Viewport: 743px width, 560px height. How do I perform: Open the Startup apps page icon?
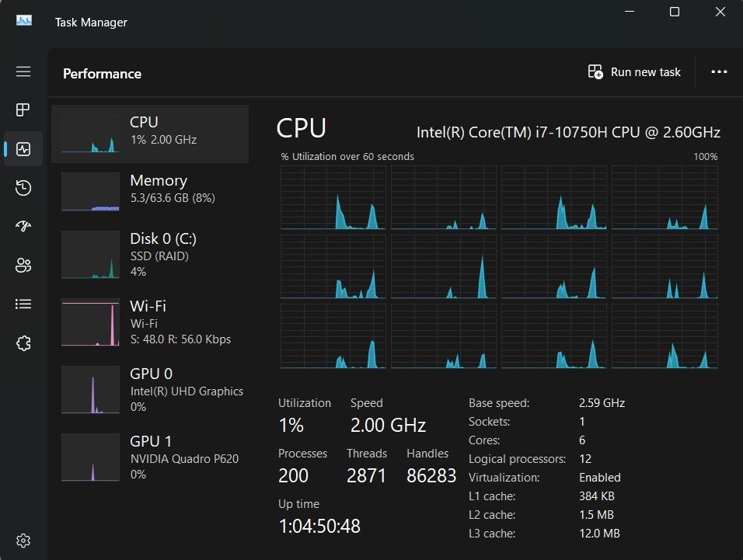23,226
